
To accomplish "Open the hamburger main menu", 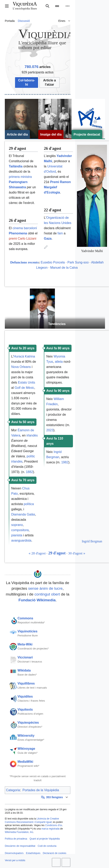I will point(7,6).
